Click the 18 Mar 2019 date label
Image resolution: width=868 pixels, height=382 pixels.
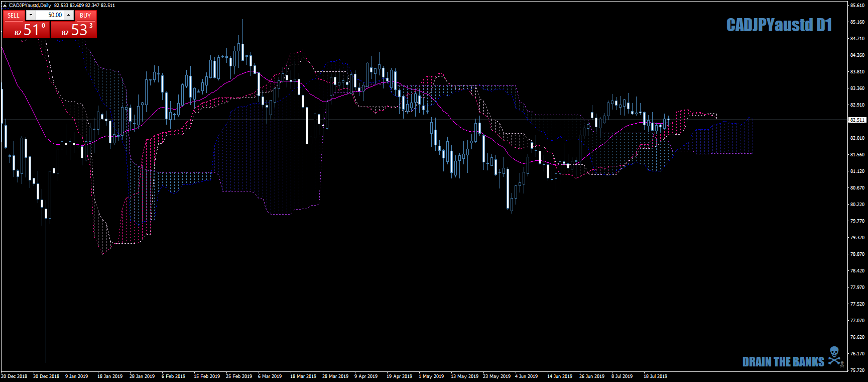coord(303,376)
